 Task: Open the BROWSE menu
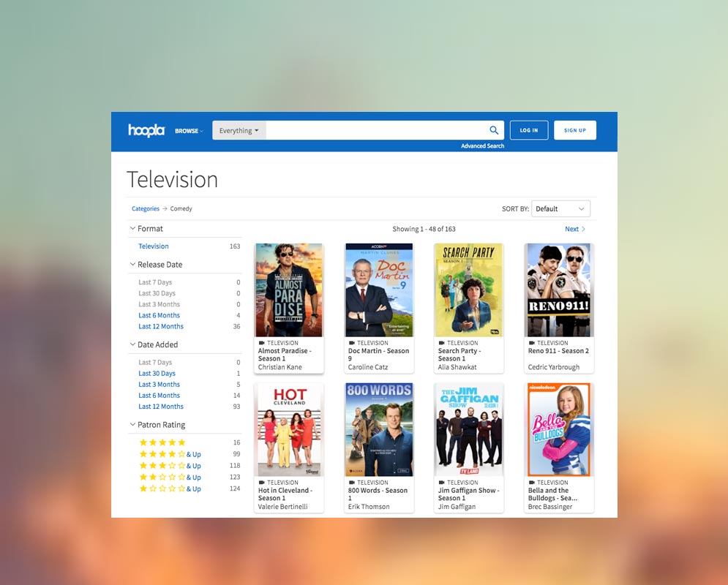189,131
